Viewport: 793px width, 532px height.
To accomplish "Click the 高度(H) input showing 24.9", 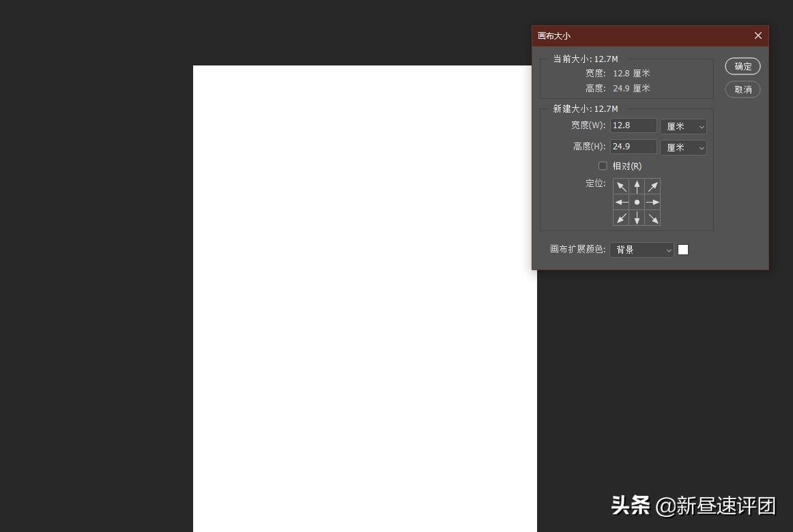I will [x=633, y=147].
